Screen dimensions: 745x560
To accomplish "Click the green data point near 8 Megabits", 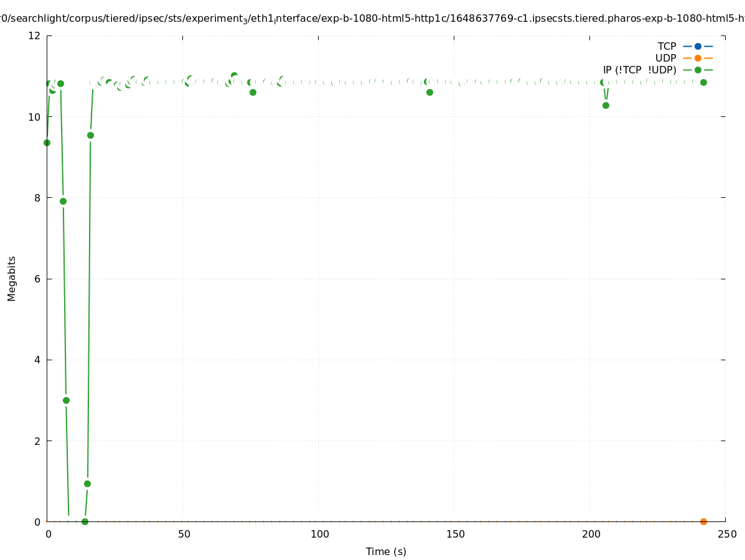I will point(63,201).
